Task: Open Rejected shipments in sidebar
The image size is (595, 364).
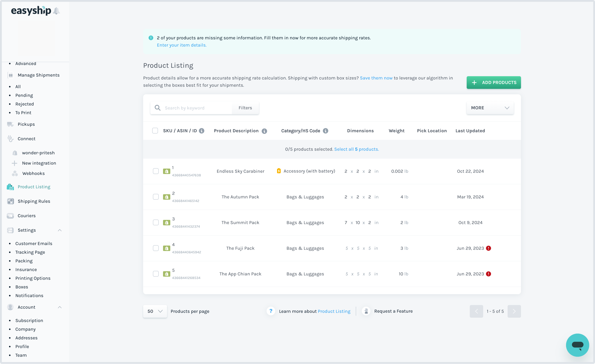Action: pyautogui.click(x=25, y=104)
